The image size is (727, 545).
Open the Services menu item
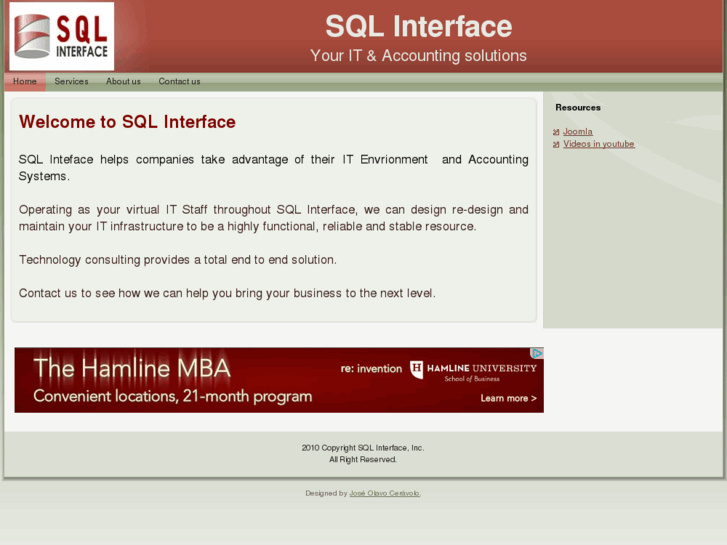tap(71, 81)
